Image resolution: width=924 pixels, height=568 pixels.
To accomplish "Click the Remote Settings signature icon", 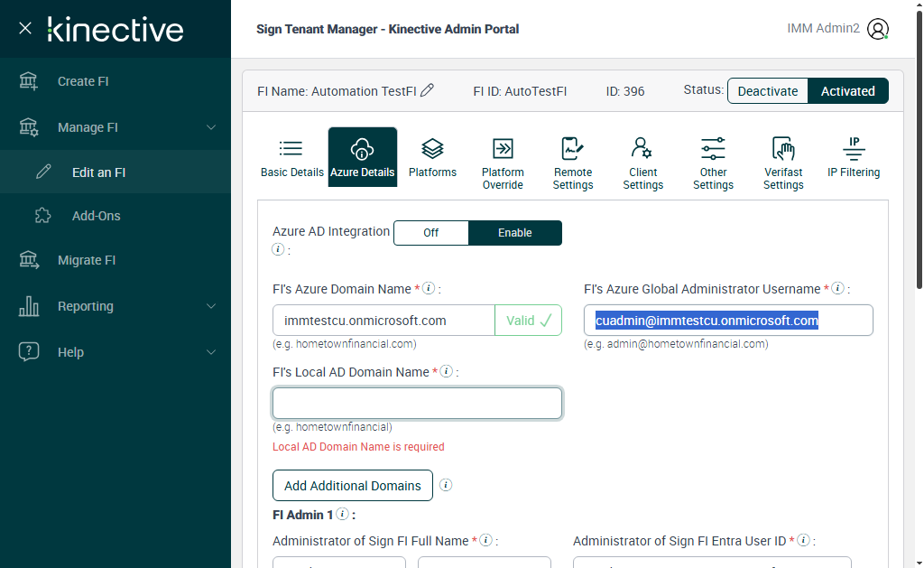I will tap(572, 149).
